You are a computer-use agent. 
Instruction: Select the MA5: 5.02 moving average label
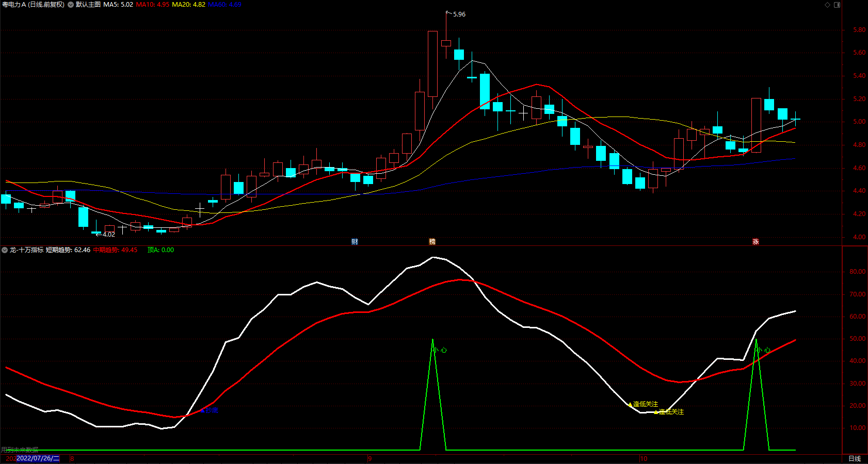click(118, 5)
